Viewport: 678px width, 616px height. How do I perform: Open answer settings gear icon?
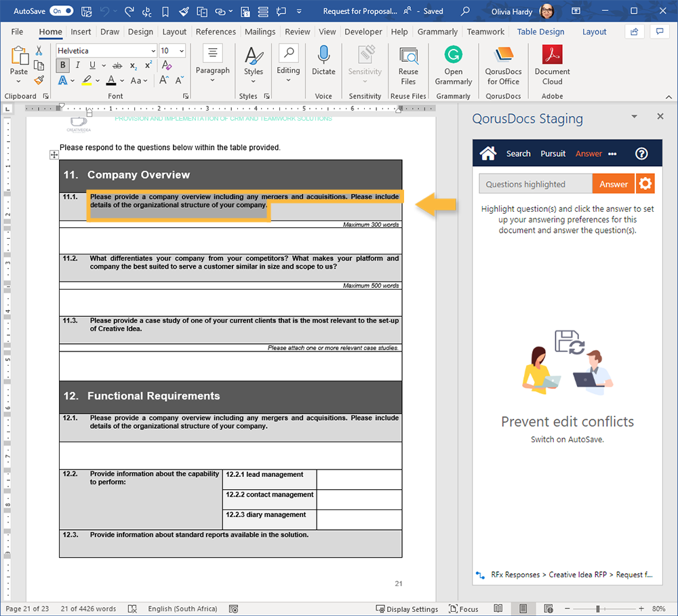point(645,184)
